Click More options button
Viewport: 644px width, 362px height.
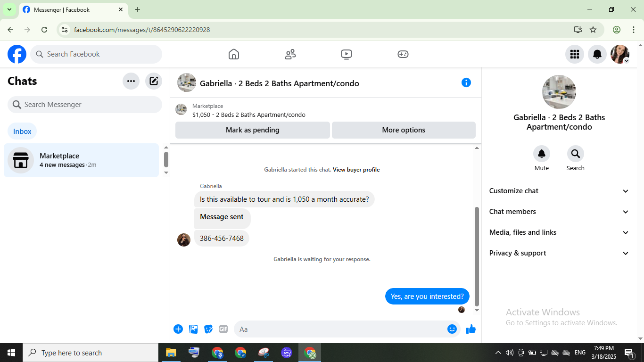(404, 130)
